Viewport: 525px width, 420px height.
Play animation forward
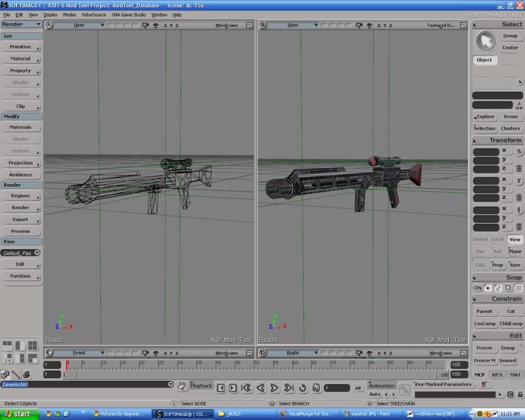coord(274,388)
